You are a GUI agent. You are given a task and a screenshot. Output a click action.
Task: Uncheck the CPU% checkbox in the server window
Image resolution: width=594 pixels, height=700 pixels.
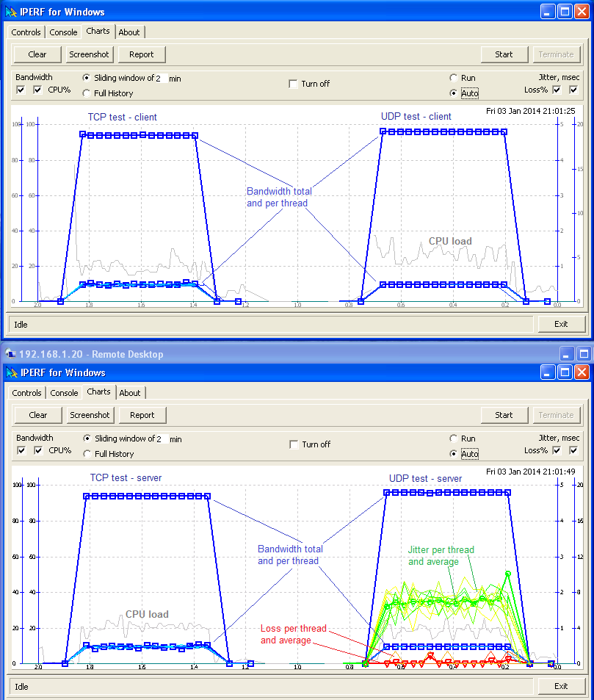coord(37,450)
